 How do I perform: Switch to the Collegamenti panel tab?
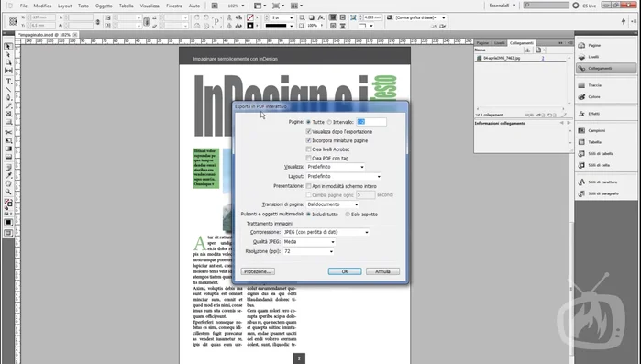click(521, 43)
